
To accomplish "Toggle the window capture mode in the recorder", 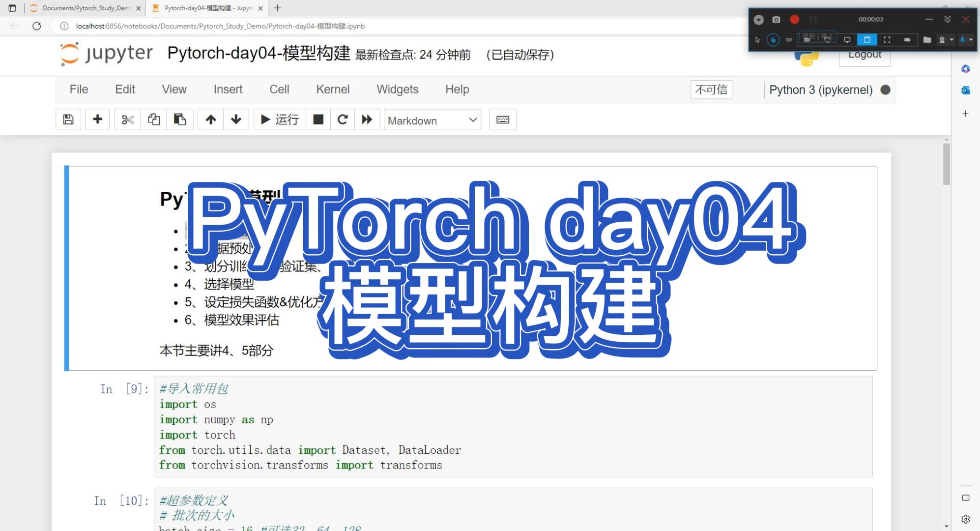I will pyautogui.click(x=867, y=39).
